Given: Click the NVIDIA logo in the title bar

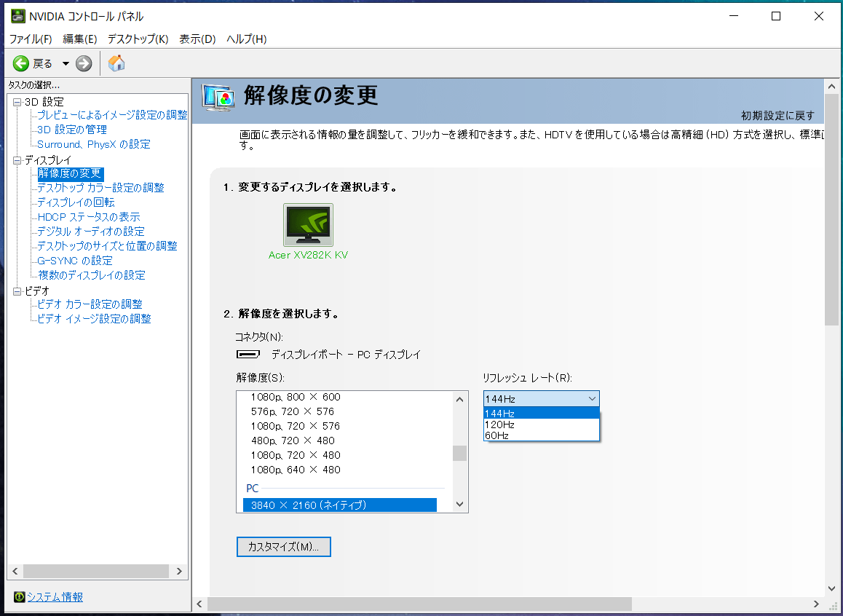Looking at the screenshot, I should (17, 16).
